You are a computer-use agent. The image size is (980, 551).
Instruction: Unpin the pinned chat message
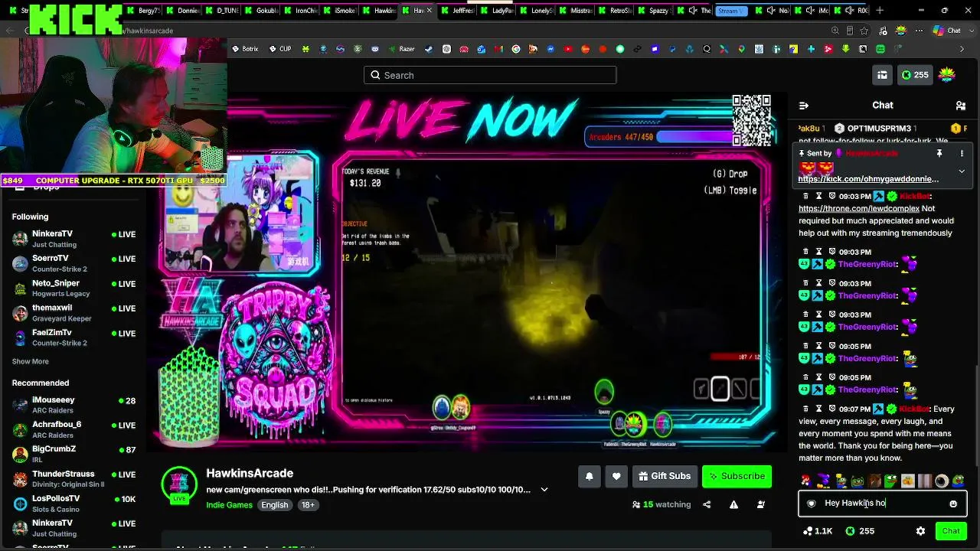click(x=939, y=154)
